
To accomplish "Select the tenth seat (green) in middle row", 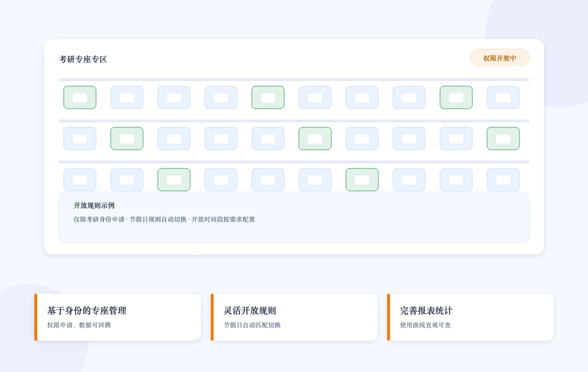I will (x=503, y=139).
